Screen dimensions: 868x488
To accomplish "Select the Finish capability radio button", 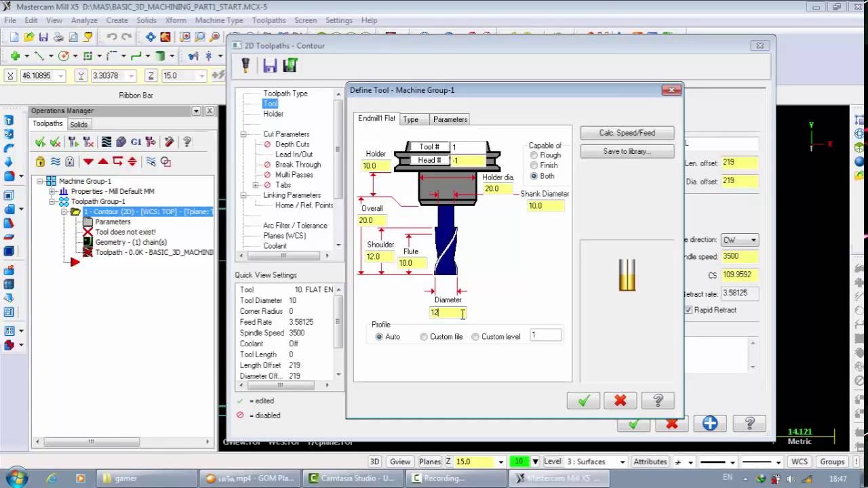I will [534, 165].
